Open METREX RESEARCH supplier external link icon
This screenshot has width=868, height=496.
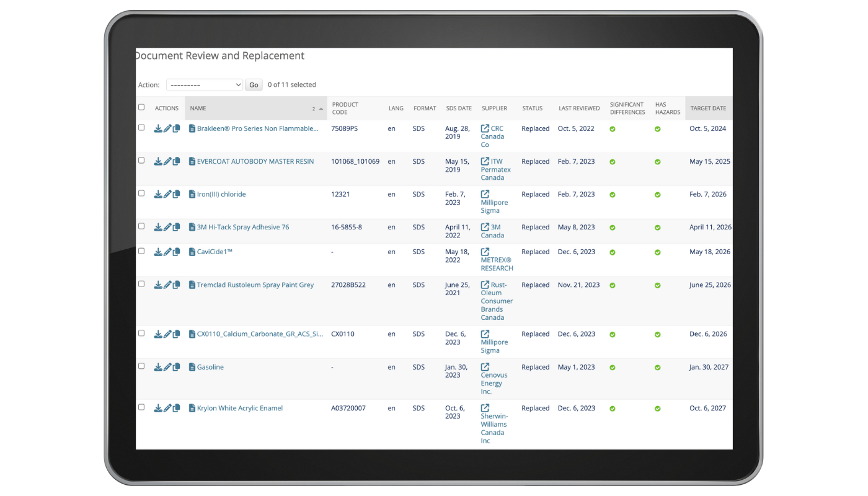[x=485, y=252]
